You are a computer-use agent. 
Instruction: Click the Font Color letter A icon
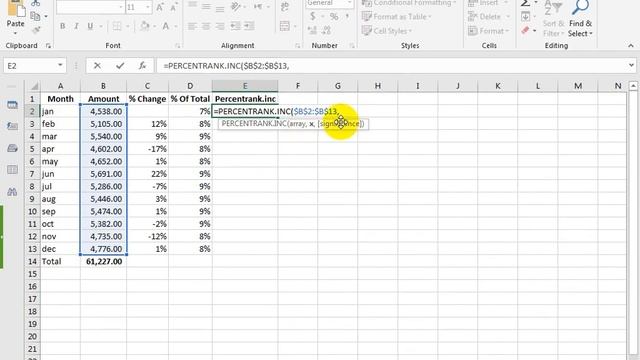[166, 26]
